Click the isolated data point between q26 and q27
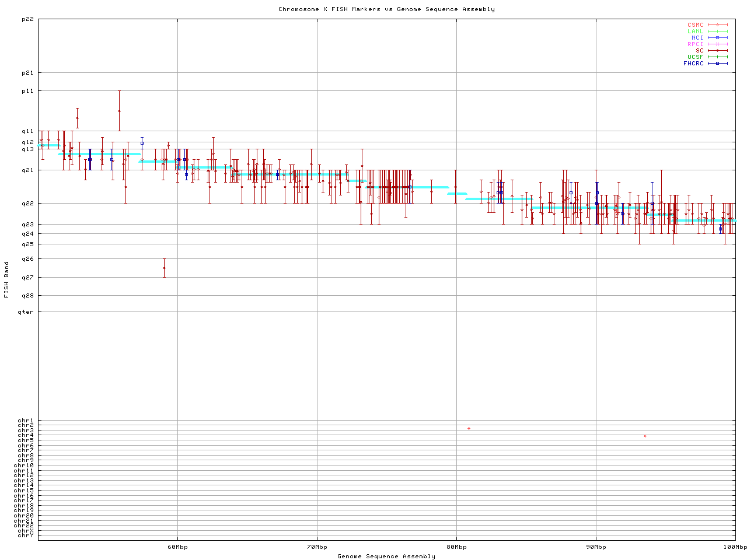Viewport: 747px width, 560px height. [x=164, y=268]
